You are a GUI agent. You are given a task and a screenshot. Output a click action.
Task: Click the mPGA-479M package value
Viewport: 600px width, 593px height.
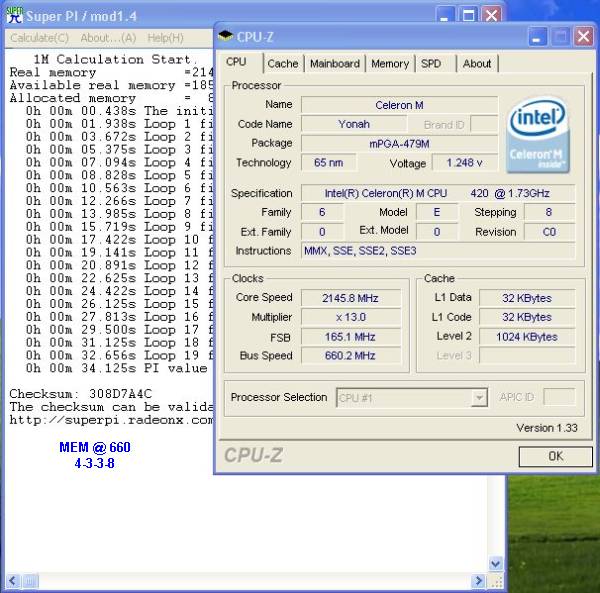point(399,144)
